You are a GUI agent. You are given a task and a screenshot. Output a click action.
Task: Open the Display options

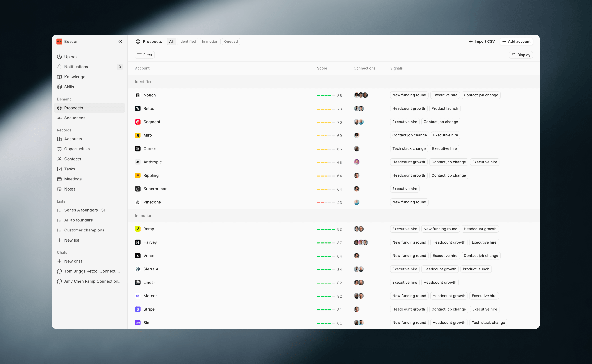(521, 55)
